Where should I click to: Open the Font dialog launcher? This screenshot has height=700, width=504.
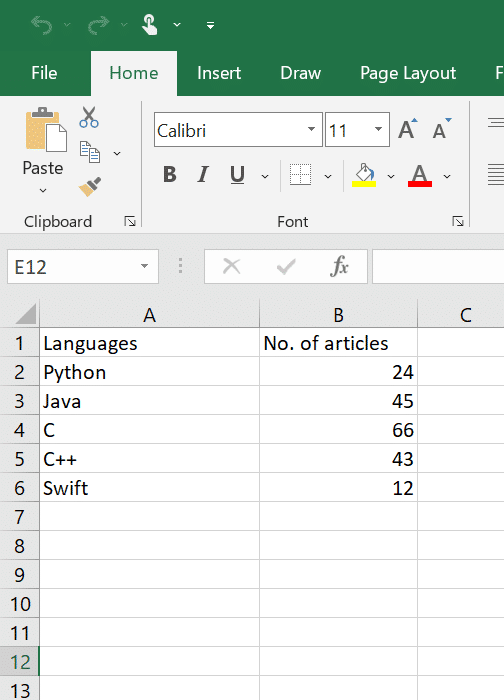tap(458, 221)
